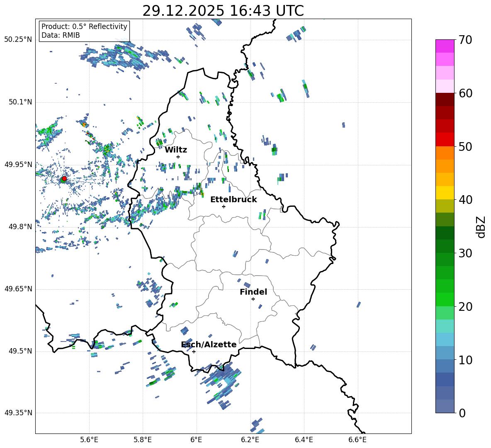The width and height of the screenshot is (491, 448).
Task: Click the cross marker below Wiltz
Action: [178, 157]
